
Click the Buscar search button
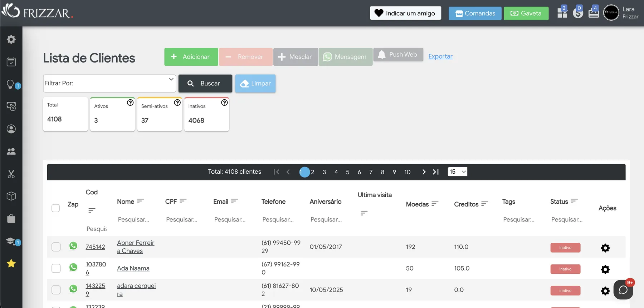point(205,83)
